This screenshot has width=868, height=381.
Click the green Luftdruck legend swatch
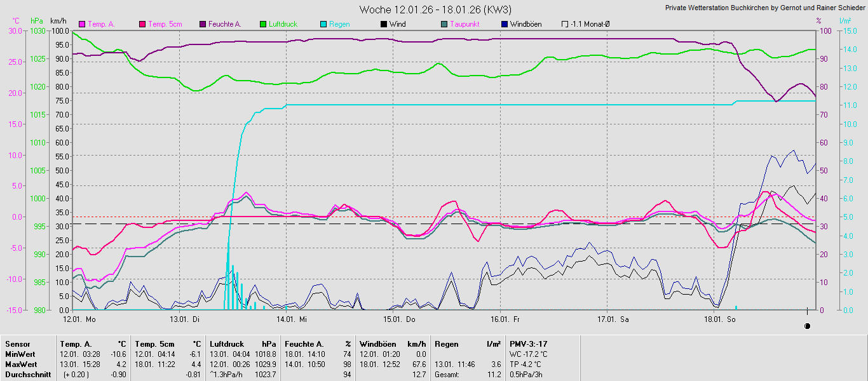click(x=263, y=24)
